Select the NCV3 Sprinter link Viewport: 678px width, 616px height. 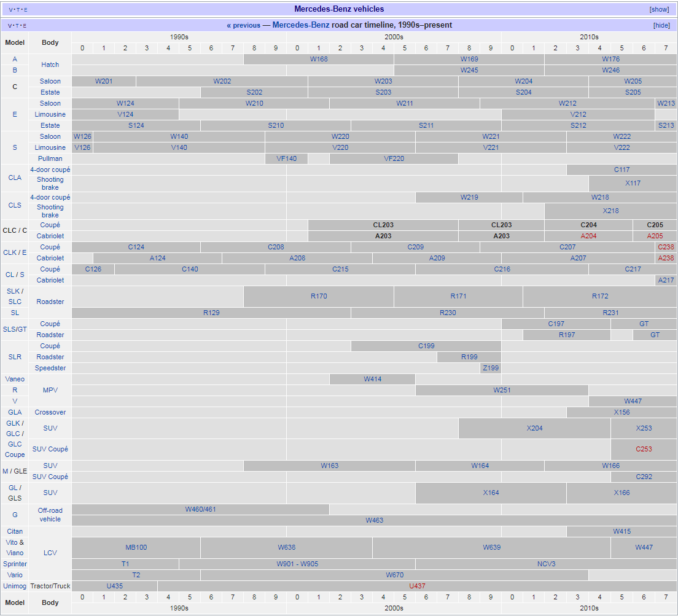click(546, 564)
